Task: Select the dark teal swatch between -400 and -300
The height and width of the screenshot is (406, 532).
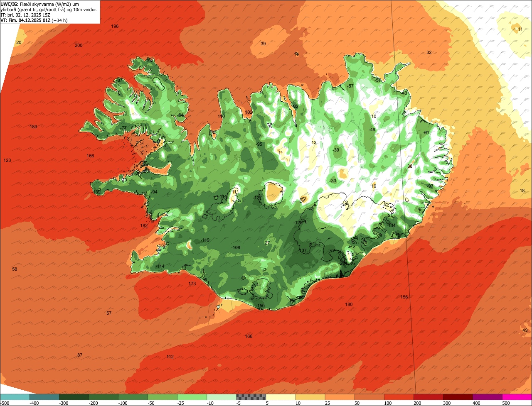Action: pyautogui.click(x=44, y=397)
